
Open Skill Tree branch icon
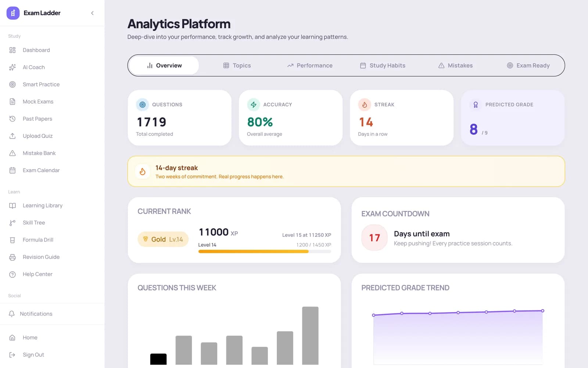coord(12,223)
